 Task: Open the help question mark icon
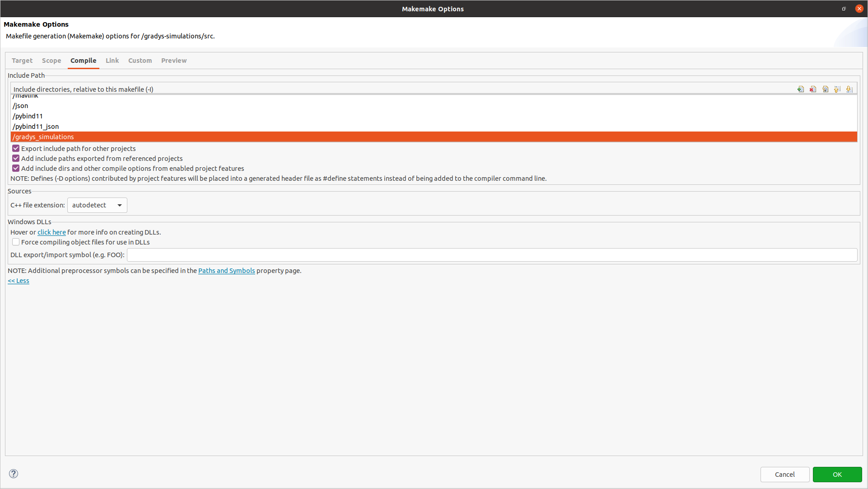click(14, 474)
